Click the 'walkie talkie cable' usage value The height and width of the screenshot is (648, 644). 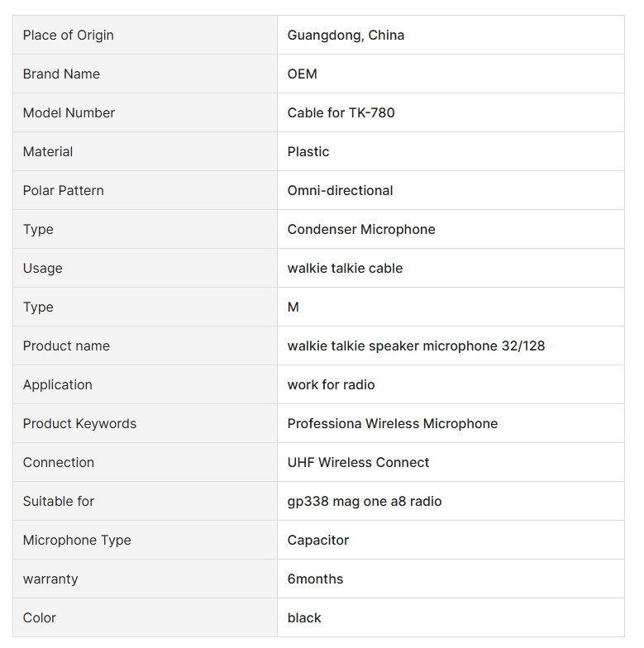click(345, 268)
